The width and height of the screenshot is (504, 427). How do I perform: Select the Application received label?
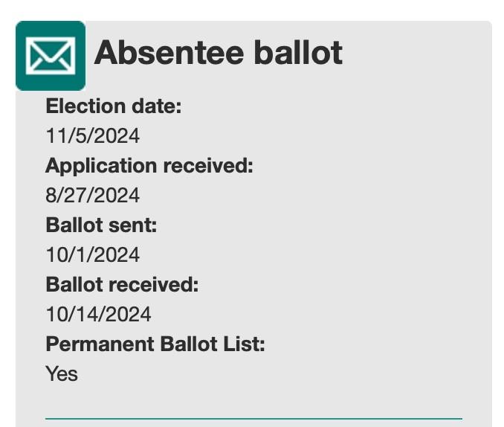pos(149,166)
